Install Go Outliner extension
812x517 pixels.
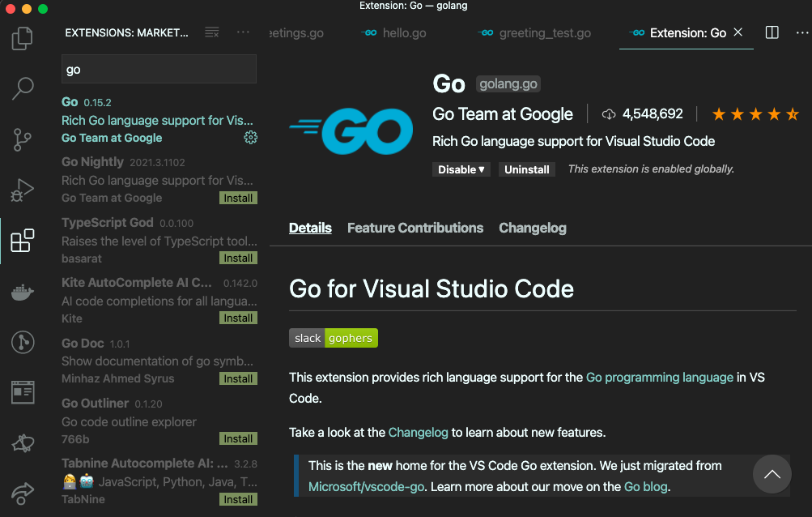pyautogui.click(x=238, y=438)
